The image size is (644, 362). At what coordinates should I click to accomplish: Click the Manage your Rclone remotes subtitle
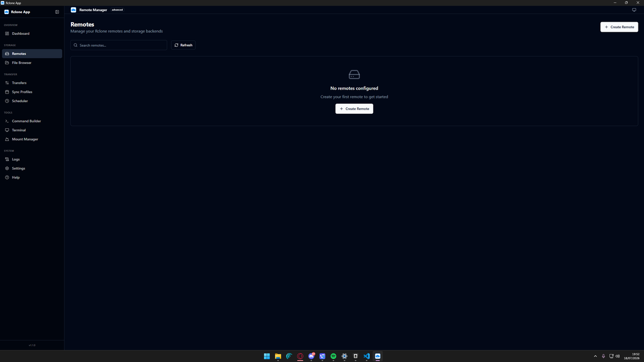tap(117, 31)
